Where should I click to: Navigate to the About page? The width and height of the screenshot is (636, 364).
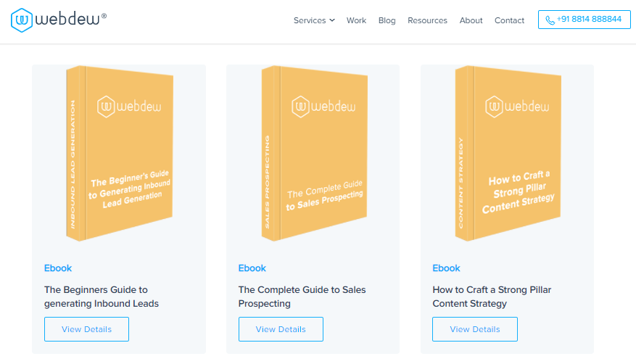pos(471,20)
